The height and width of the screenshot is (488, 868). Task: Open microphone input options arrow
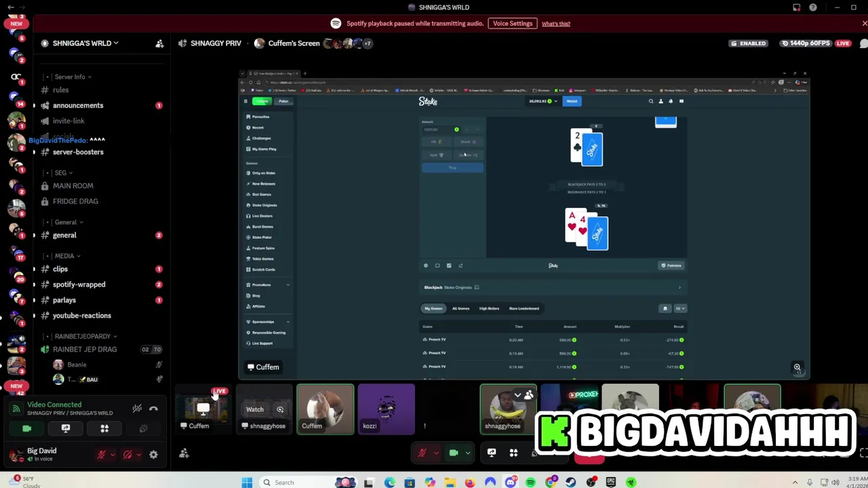tap(113, 455)
